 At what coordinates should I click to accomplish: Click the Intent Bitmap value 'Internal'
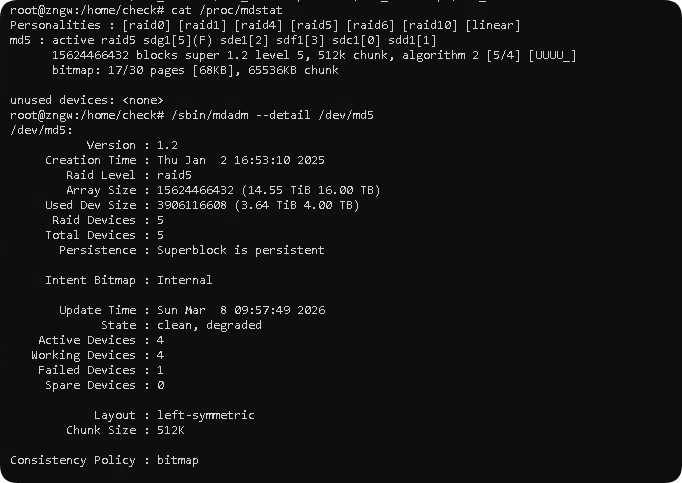click(184, 280)
